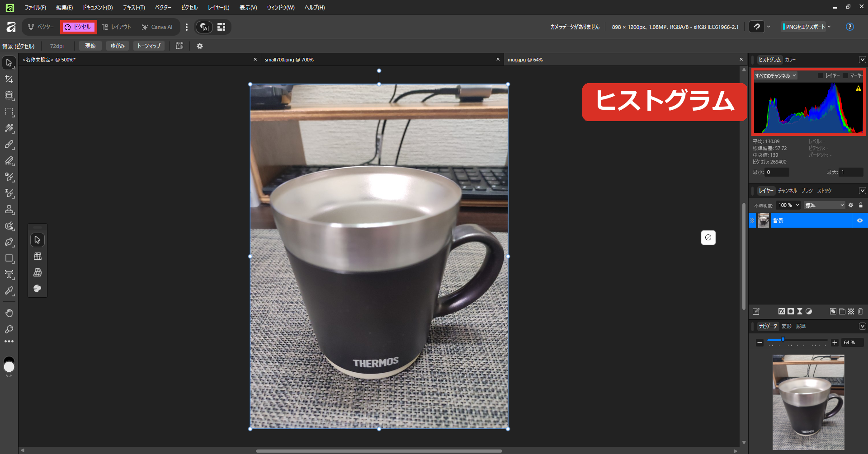Click the 現像 button

pos(90,46)
